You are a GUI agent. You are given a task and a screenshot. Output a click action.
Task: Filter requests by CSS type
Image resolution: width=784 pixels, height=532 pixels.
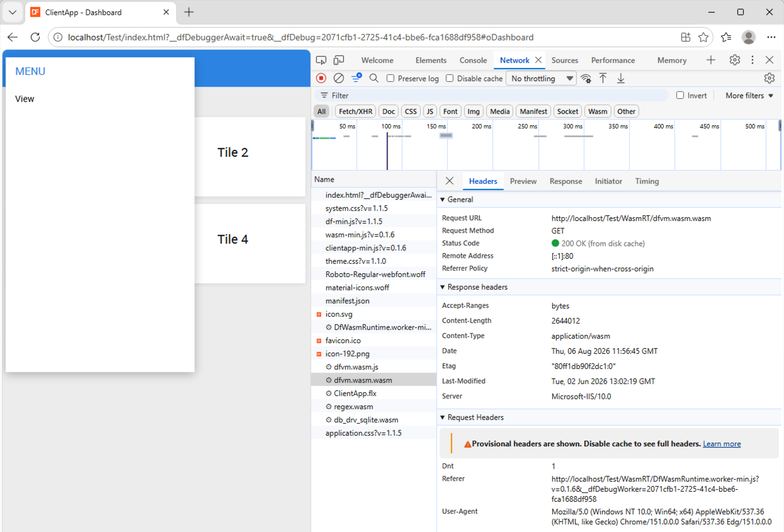click(x=411, y=111)
